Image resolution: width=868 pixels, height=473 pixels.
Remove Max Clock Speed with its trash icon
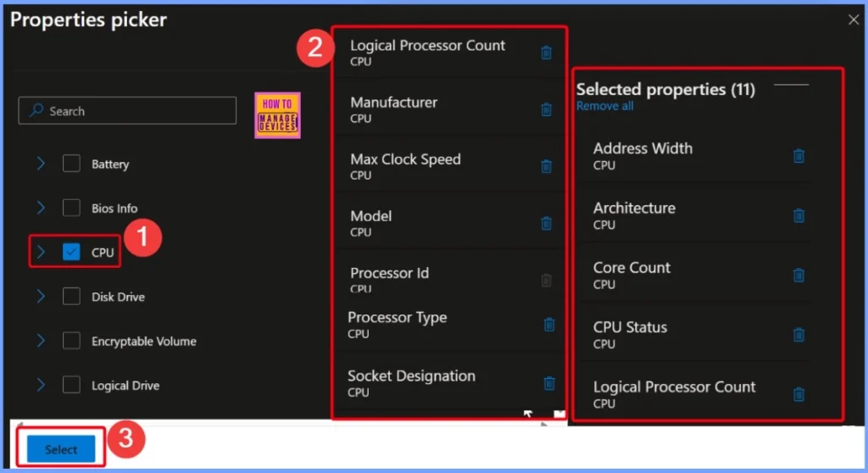[546, 166]
